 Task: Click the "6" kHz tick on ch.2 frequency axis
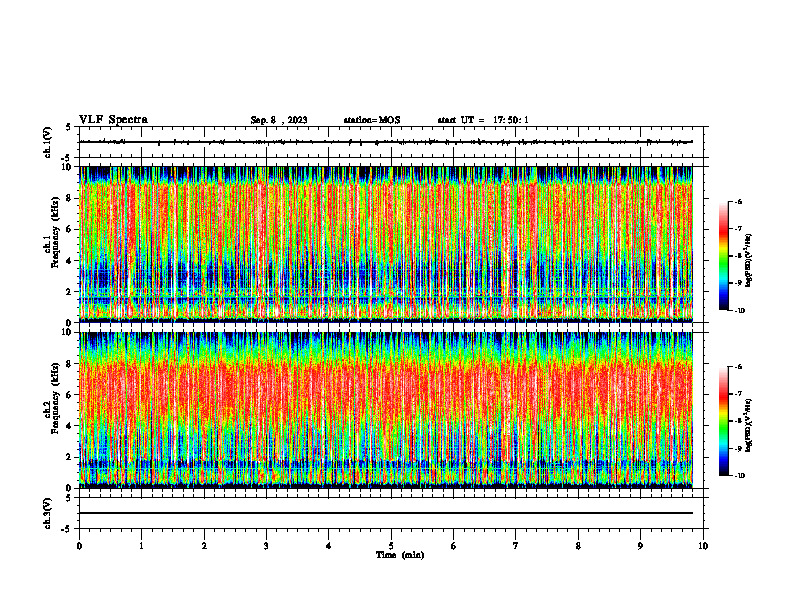[x=69, y=395]
